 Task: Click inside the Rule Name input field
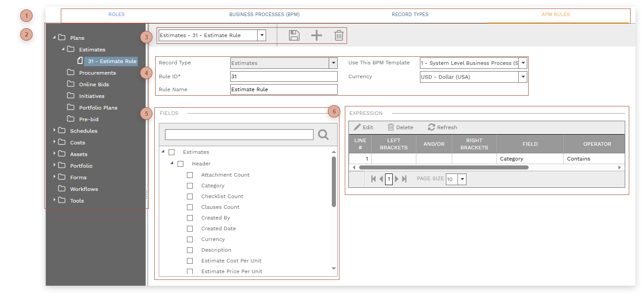tap(284, 89)
